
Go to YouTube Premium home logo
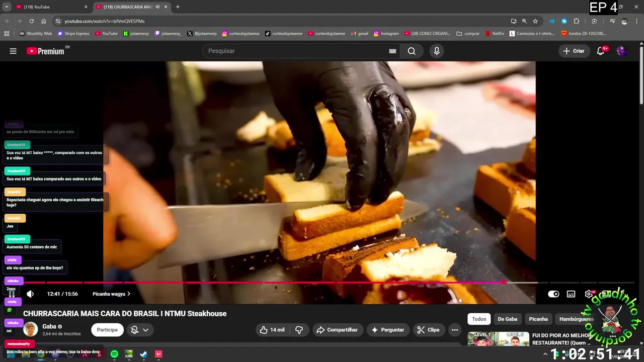coord(46,51)
